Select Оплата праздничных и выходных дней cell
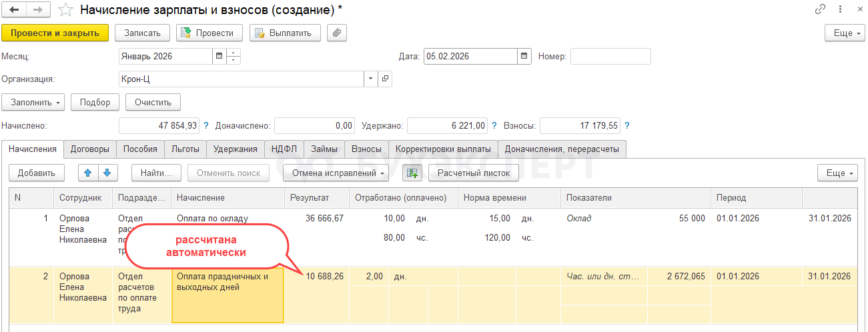 pos(228,295)
